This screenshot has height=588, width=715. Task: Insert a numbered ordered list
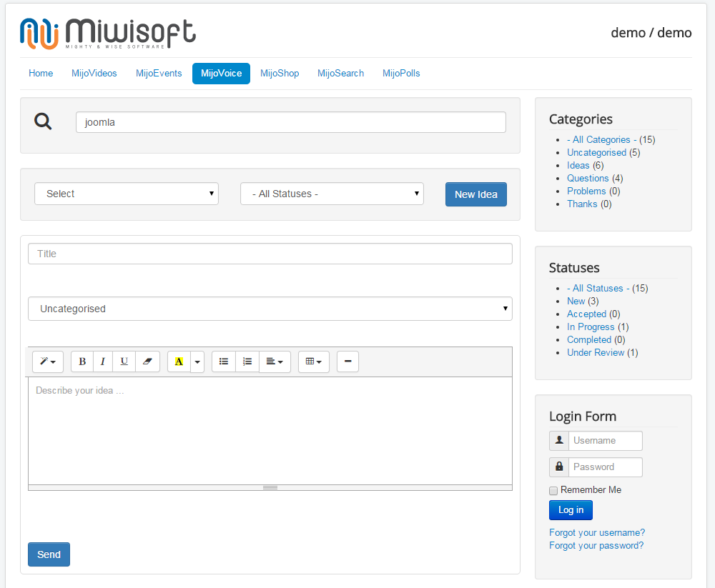pyautogui.click(x=247, y=362)
